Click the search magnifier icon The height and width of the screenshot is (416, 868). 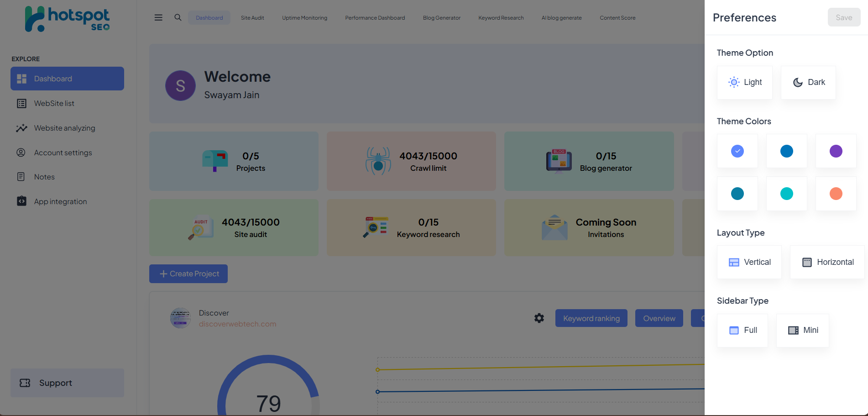(178, 17)
